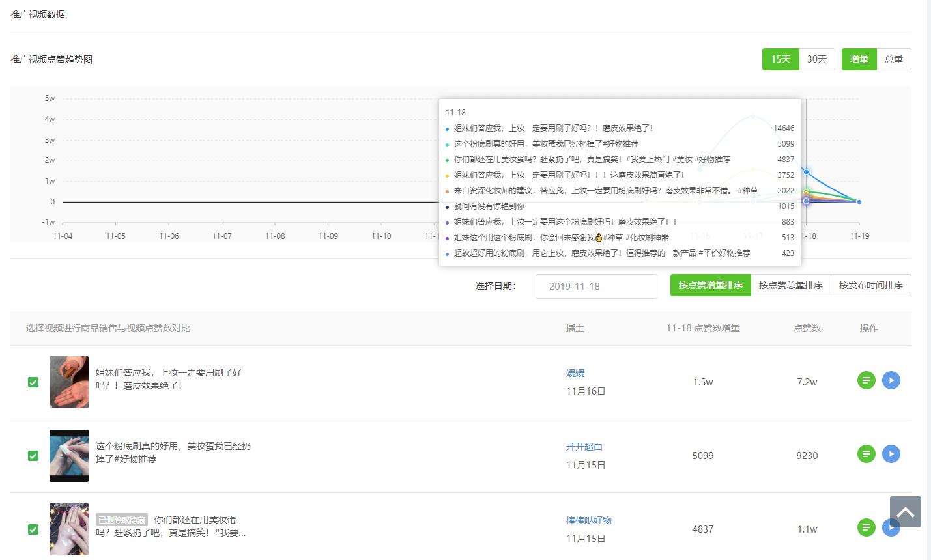
Task: Sort videos by 按点赞增量排序
Action: pyautogui.click(x=711, y=285)
